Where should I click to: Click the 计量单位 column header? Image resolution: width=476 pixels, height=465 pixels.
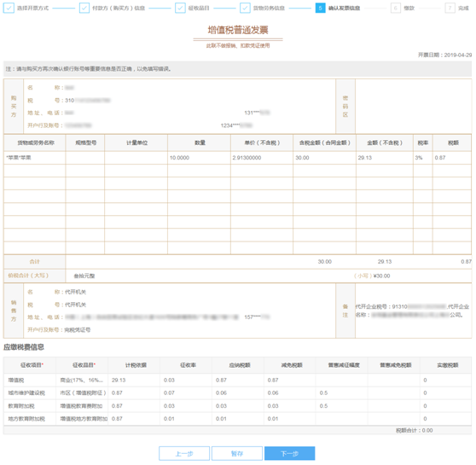coord(136,142)
